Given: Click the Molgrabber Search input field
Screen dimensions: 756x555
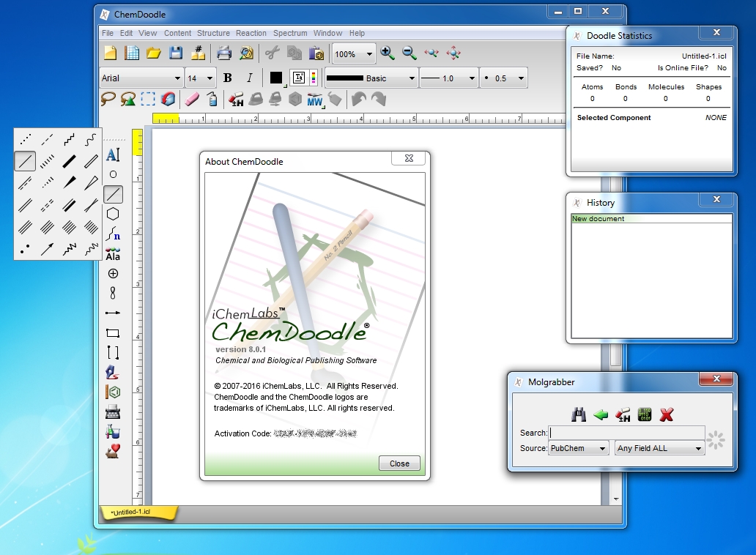Looking at the screenshot, I should tap(627, 433).
